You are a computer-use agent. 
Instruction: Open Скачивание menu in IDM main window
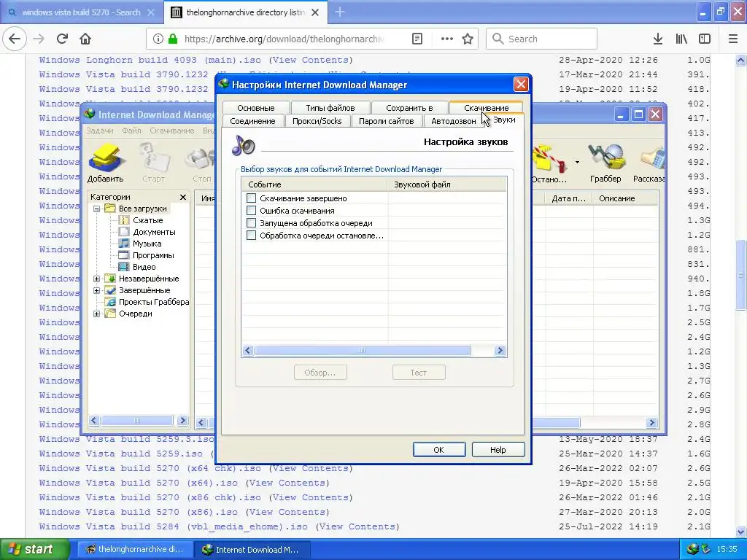tap(172, 131)
